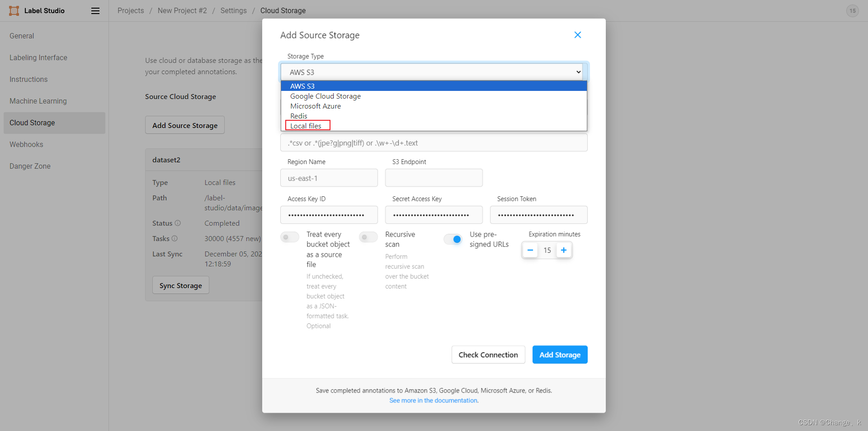The image size is (868, 431).
Task: Toggle Treat every bucket object switch
Action: tap(290, 237)
